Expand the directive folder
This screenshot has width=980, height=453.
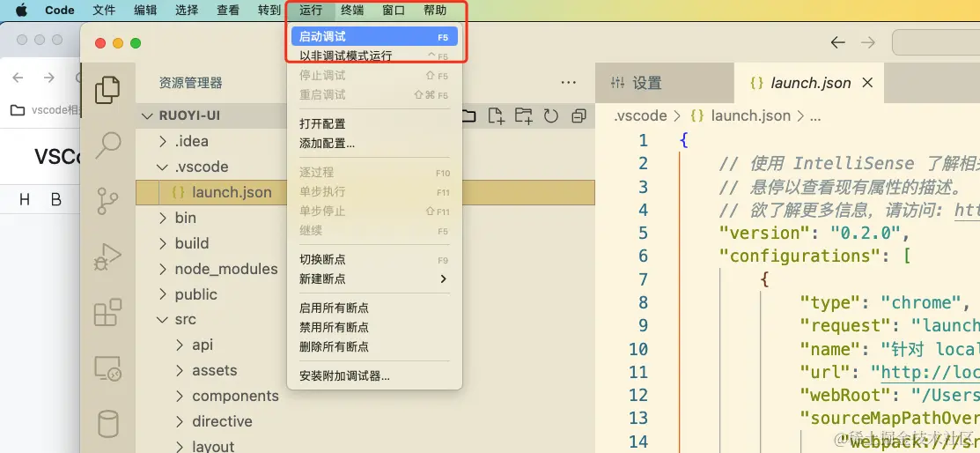180,422
